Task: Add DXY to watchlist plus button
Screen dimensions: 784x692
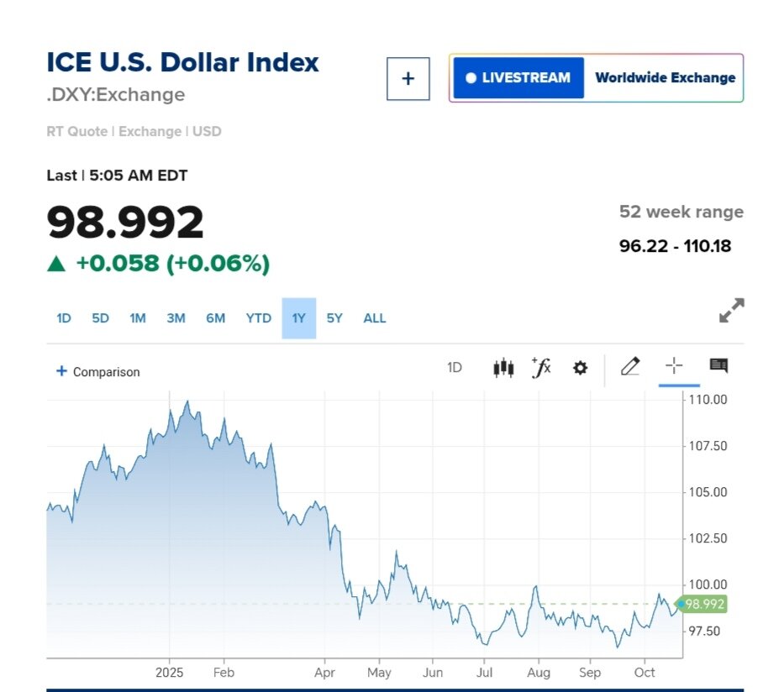Action: pyautogui.click(x=408, y=78)
